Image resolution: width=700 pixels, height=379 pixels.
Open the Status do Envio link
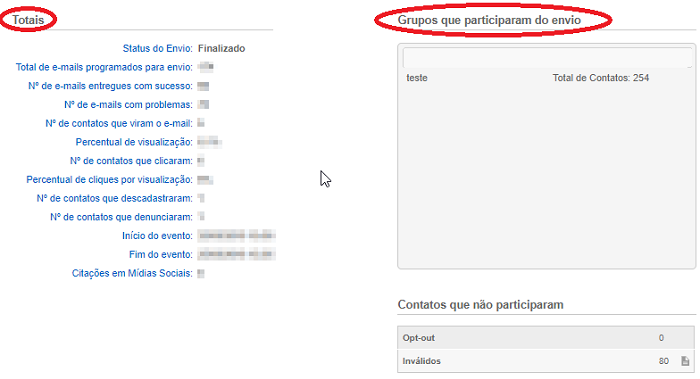(158, 48)
